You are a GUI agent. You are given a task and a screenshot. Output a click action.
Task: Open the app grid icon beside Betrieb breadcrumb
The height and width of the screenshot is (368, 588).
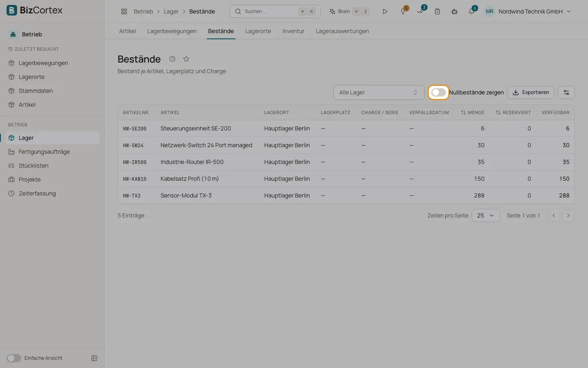pos(124,11)
